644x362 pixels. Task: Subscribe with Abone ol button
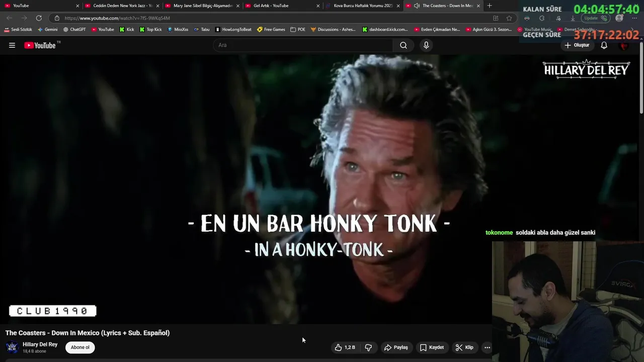click(x=80, y=347)
